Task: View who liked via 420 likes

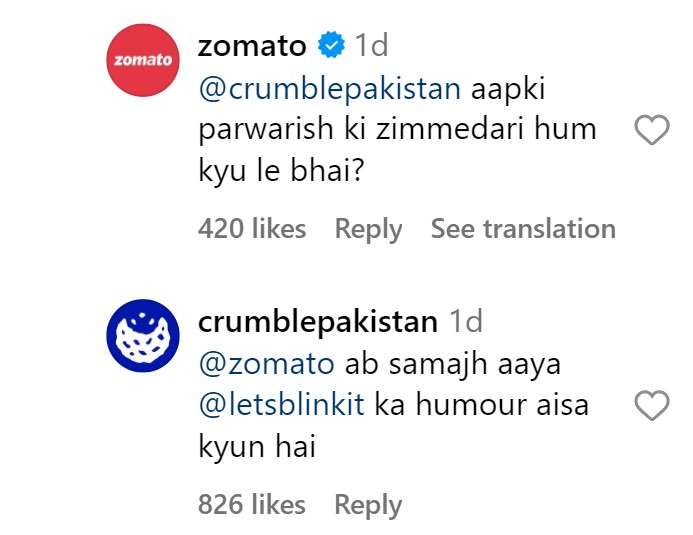Action: point(252,228)
